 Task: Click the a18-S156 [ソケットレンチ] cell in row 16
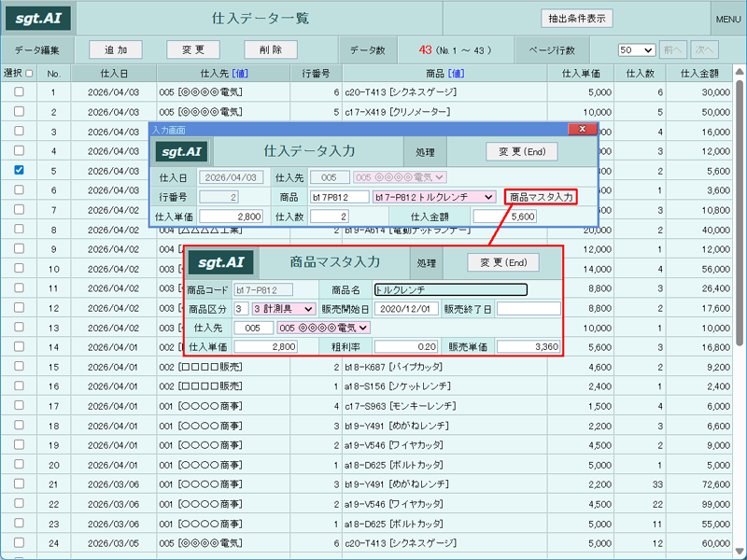point(444,386)
